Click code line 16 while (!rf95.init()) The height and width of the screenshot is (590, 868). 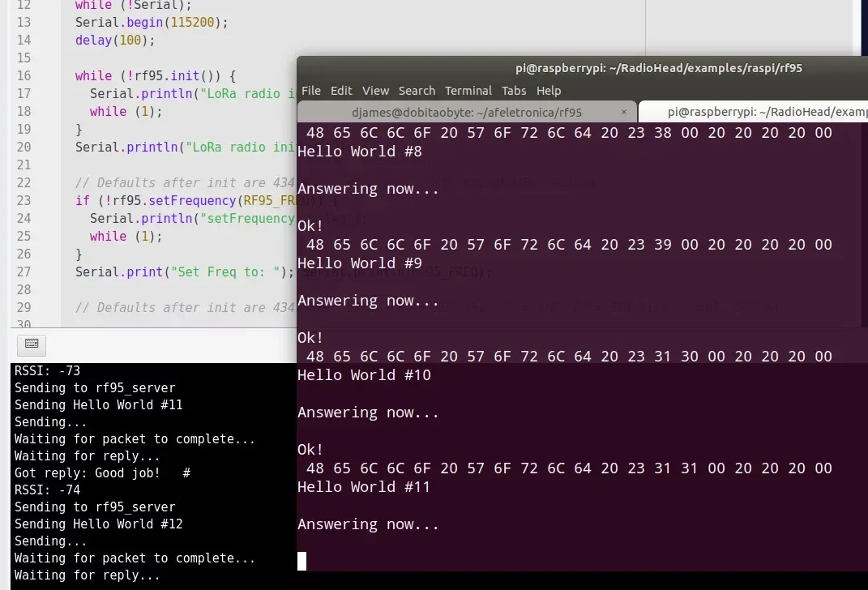point(156,75)
